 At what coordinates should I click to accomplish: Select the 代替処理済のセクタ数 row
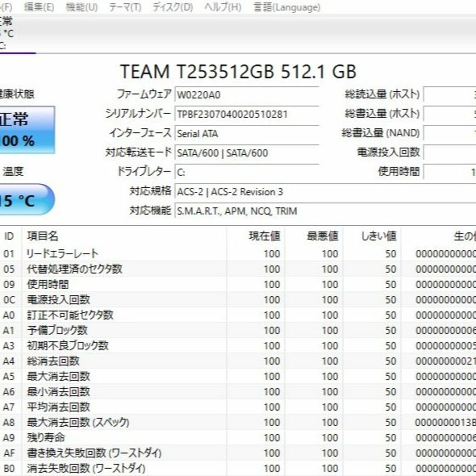pyautogui.click(x=238, y=269)
